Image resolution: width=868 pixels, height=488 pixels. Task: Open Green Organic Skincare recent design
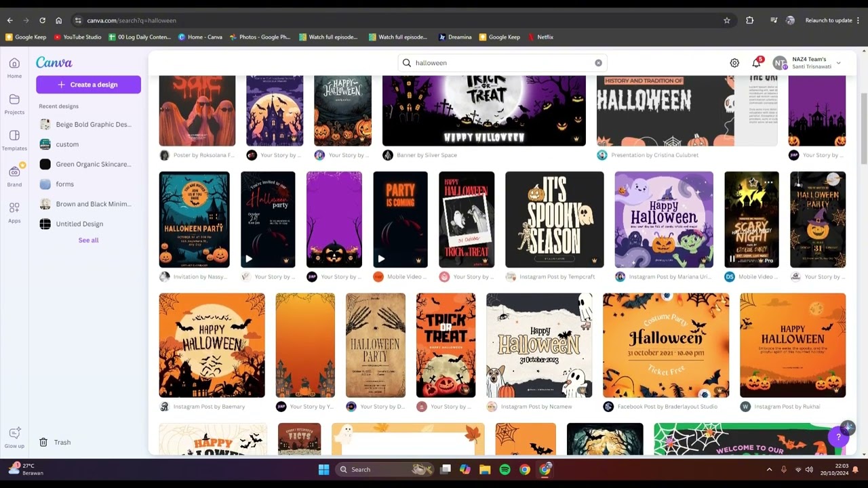pos(85,164)
